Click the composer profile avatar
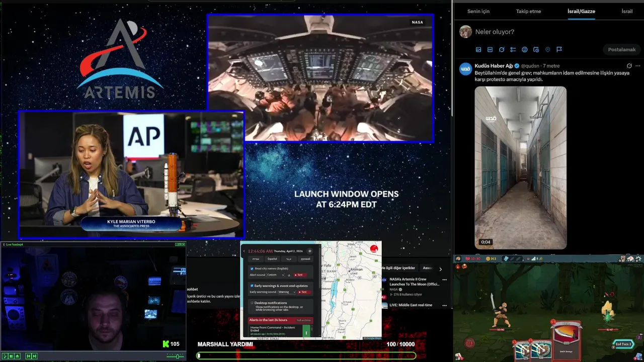Image resolution: width=644 pixels, height=362 pixels. point(466,32)
